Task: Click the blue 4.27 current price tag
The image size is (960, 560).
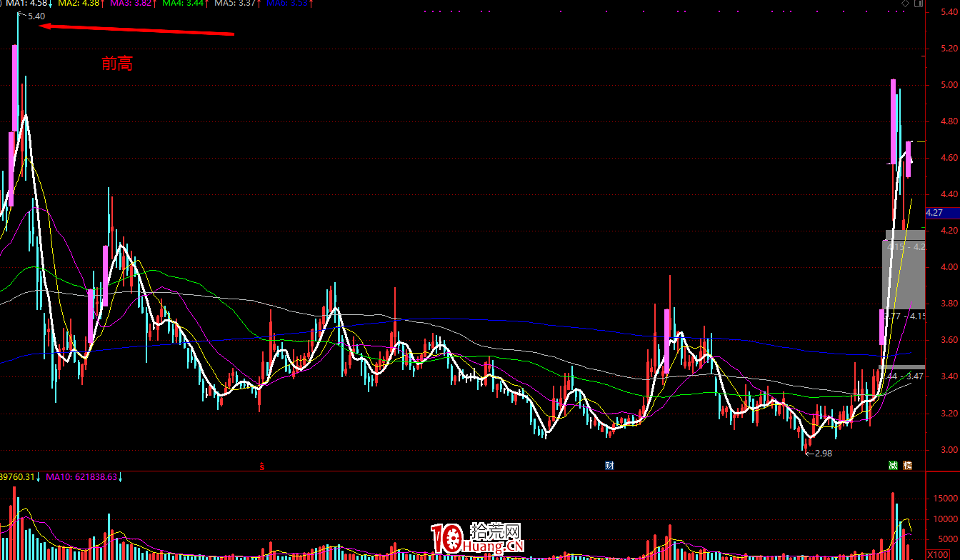Action: tap(934, 213)
